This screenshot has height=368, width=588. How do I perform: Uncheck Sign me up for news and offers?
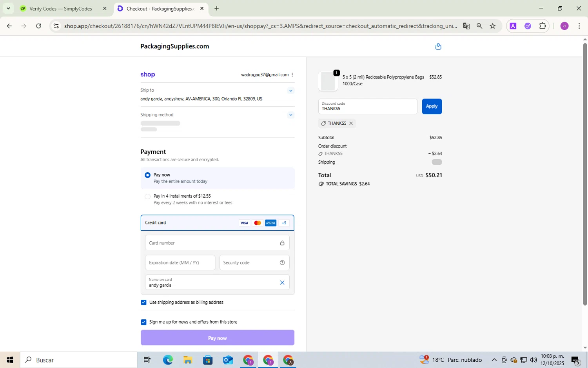point(143,322)
